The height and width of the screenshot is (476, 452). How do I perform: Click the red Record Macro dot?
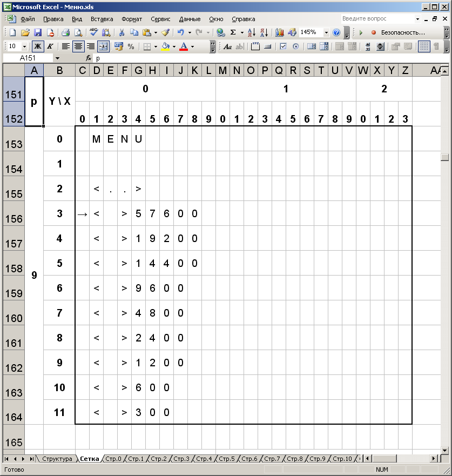point(374,32)
